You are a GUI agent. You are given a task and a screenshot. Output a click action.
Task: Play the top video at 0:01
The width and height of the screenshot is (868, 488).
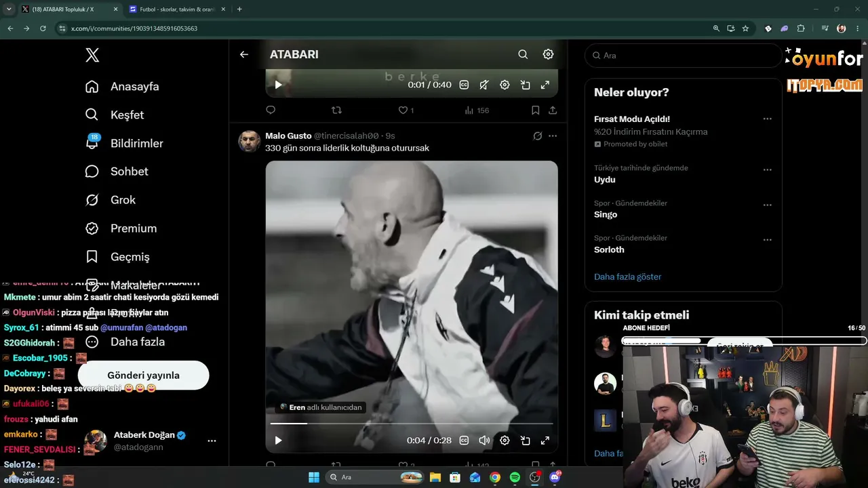point(278,85)
